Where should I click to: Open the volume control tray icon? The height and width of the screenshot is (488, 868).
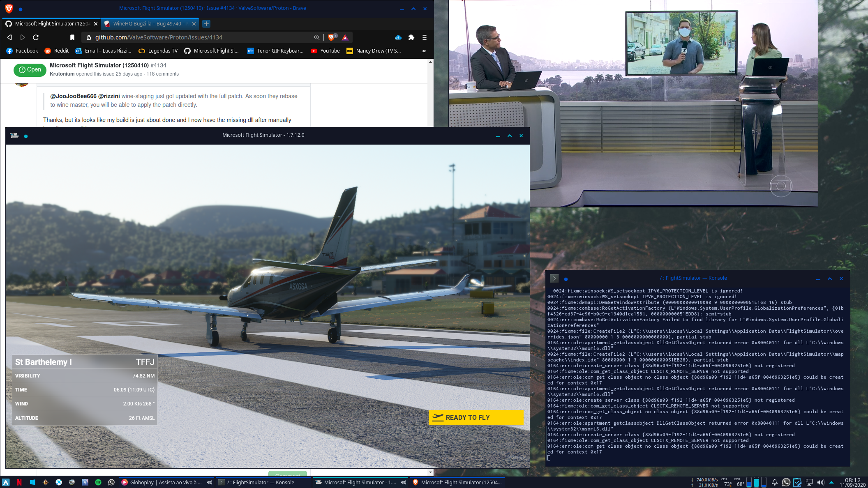click(820, 482)
